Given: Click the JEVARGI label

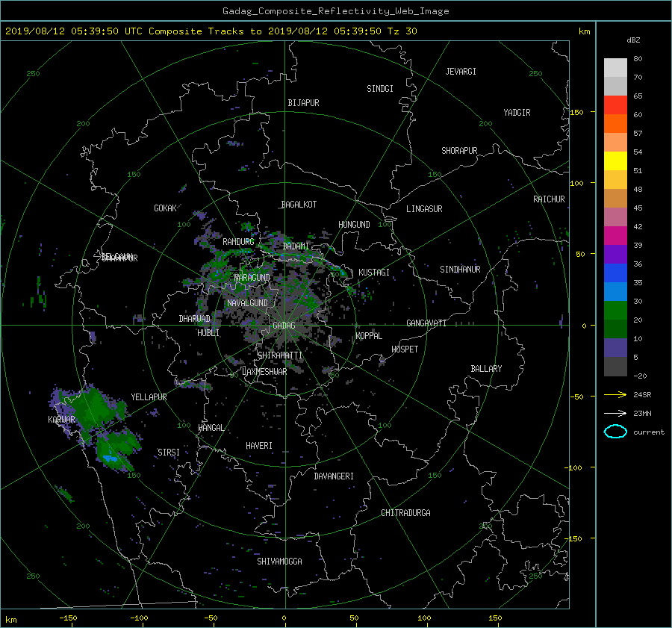Looking at the screenshot, I should pyautogui.click(x=461, y=71).
